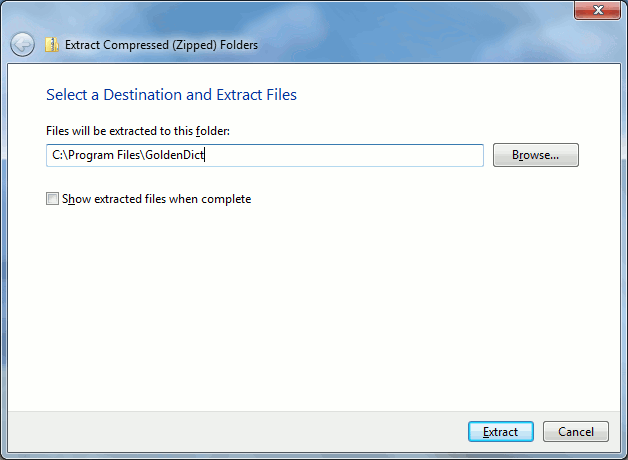Click the blue window title bar
Image resolution: width=628 pixels, height=460 pixels.
401,32
